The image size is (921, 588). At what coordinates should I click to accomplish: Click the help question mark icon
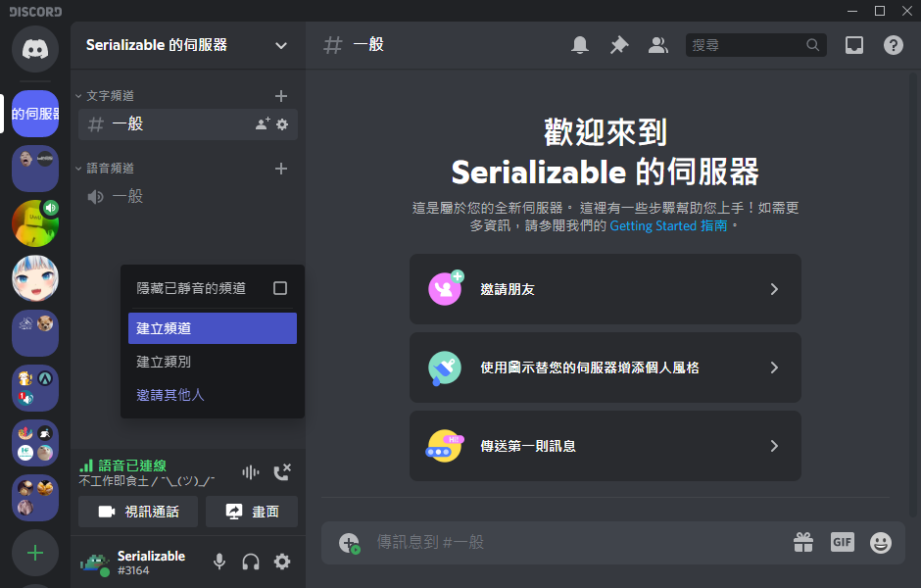[894, 45]
